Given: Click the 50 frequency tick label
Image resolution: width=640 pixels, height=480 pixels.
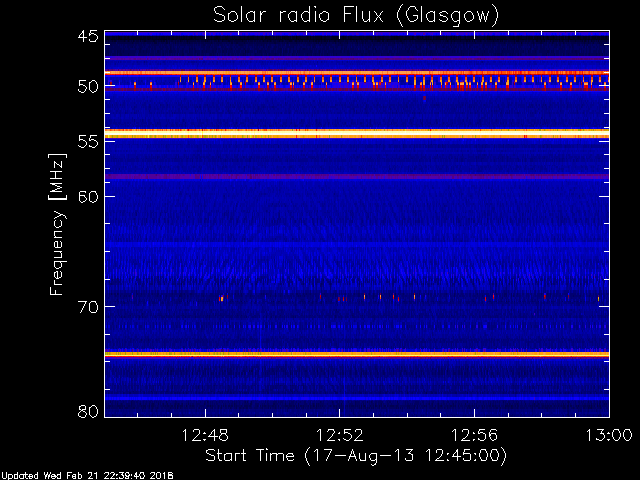Looking at the screenshot, I should [88, 87].
